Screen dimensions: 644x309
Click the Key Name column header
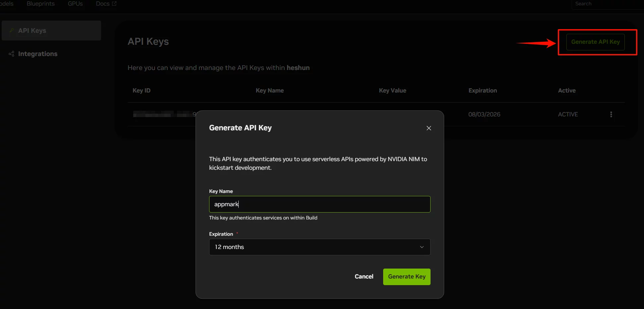(269, 91)
